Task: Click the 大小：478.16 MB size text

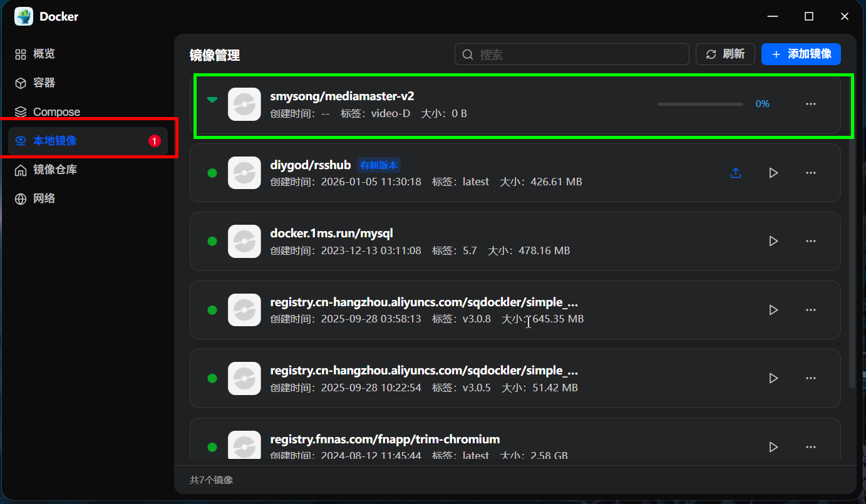Action: (529, 250)
